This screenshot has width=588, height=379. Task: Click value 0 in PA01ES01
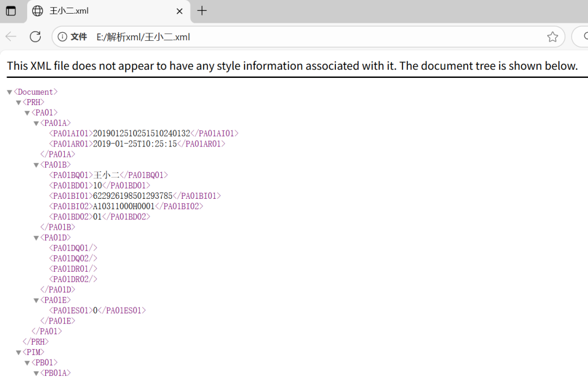(x=95, y=310)
